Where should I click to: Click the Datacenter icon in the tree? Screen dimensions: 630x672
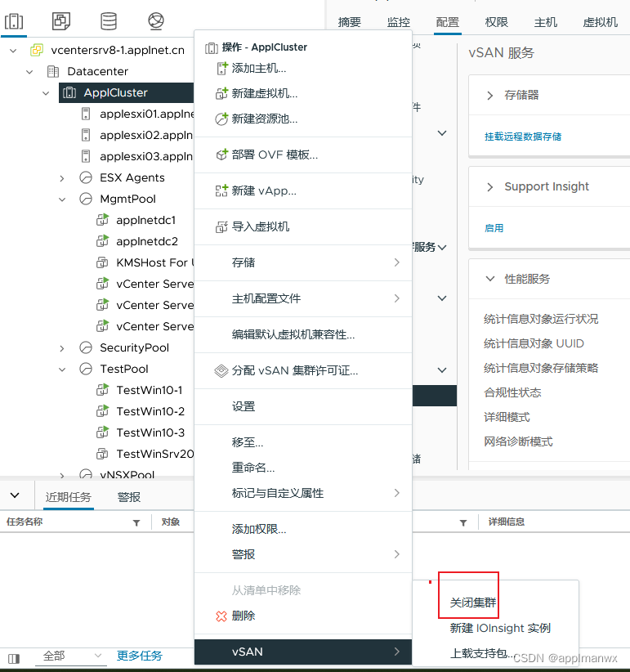pos(53,71)
